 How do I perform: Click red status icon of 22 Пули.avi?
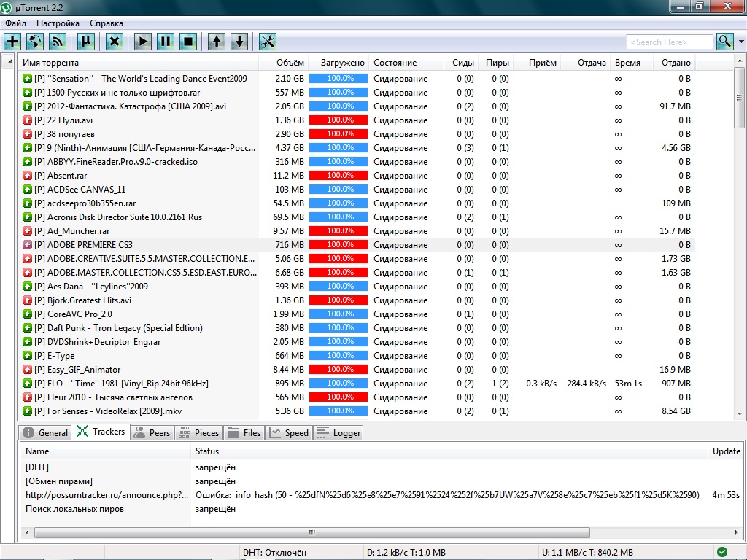coord(27,120)
